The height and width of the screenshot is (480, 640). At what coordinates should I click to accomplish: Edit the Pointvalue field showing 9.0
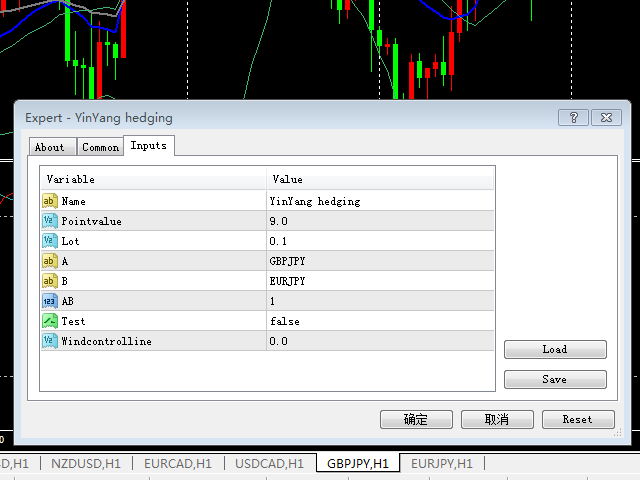pos(380,221)
